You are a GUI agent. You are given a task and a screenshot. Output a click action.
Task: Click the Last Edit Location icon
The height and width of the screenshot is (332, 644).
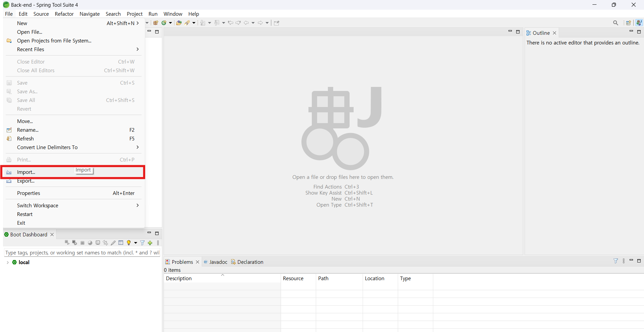pos(231,23)
